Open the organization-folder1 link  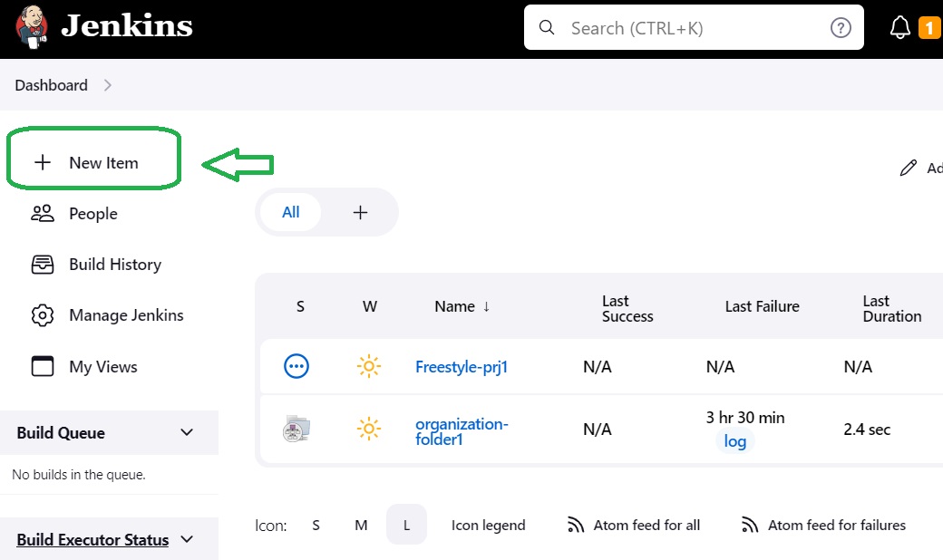462,431
